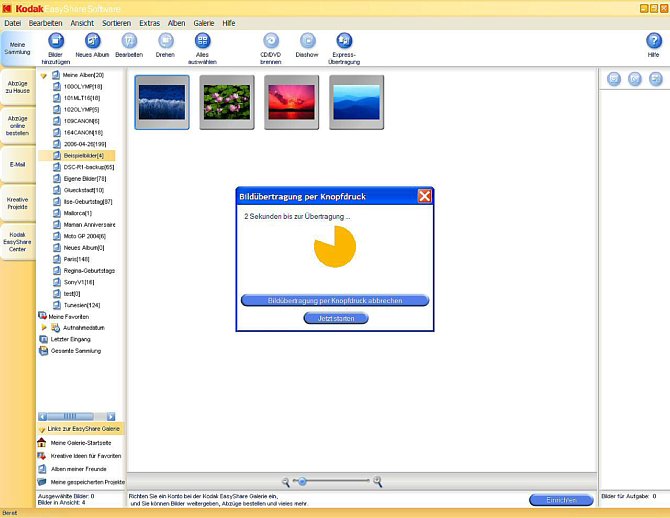The width and height of the screenshot is (670, 518).
Task: Select the blue waves thumbnail
Action: [162, 102]
